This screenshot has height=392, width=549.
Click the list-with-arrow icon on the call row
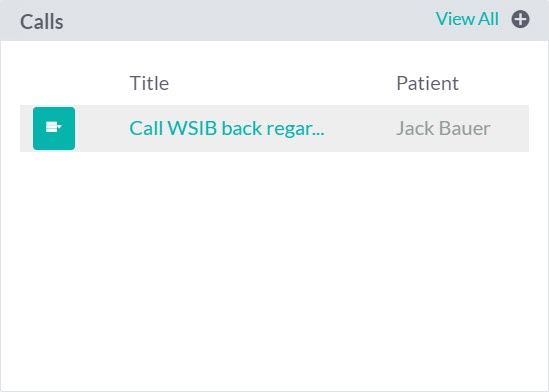click(x=54, y=127)
